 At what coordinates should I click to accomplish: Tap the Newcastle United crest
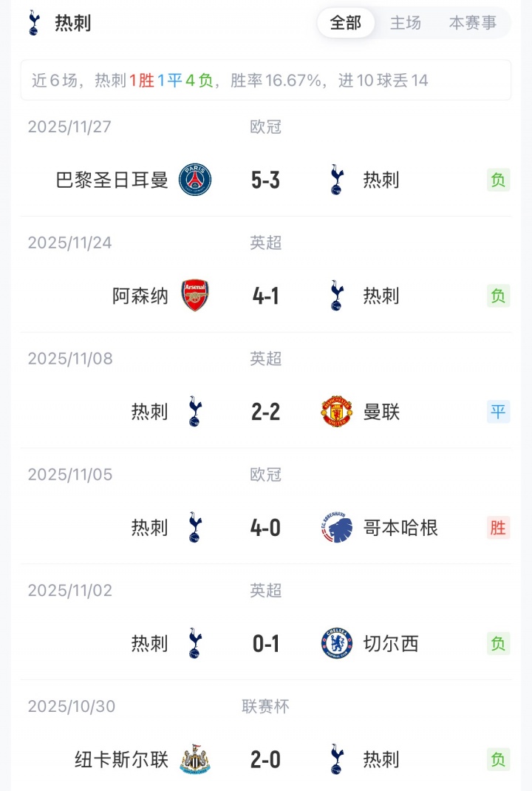[195, 759]
